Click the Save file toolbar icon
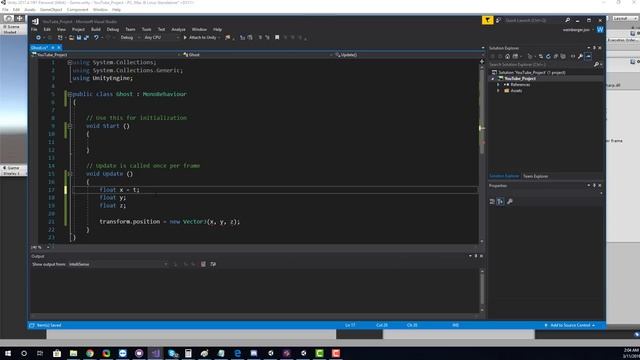Image resolution: width=640 pixels, height=360 pixels. pos(79,38)
